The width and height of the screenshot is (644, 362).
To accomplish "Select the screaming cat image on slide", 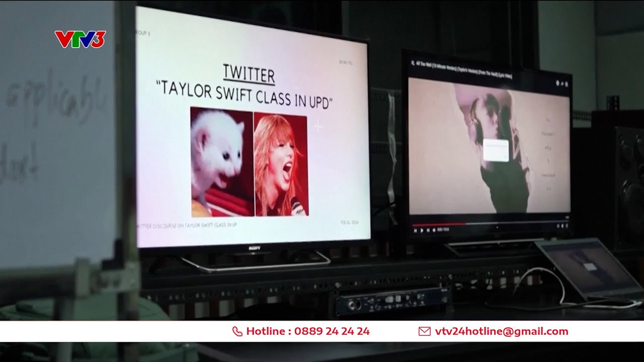I will [x=221, y=161].
